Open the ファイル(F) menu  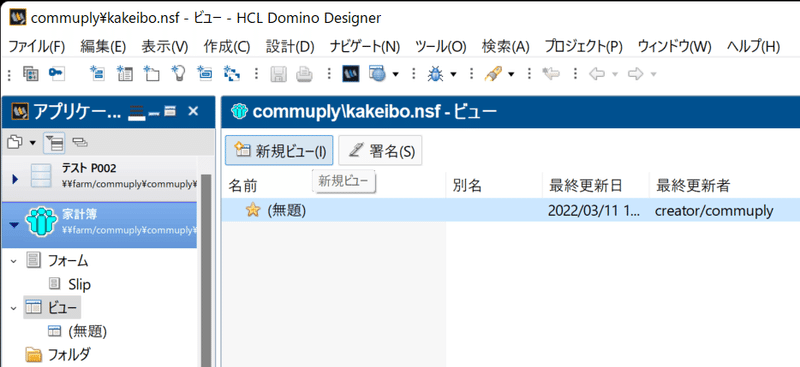pyautogui.click(x=37, y=47)
